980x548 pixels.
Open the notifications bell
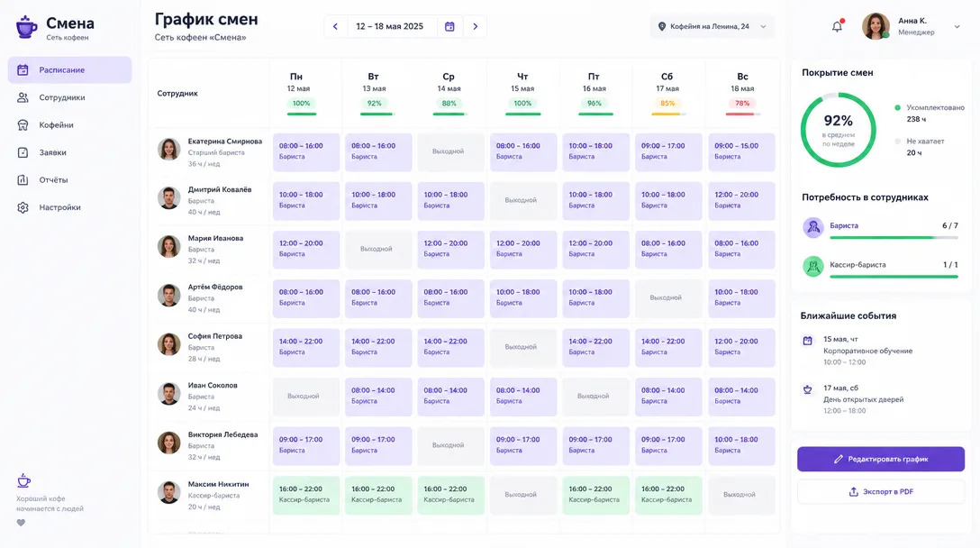(x=837, y=26)
